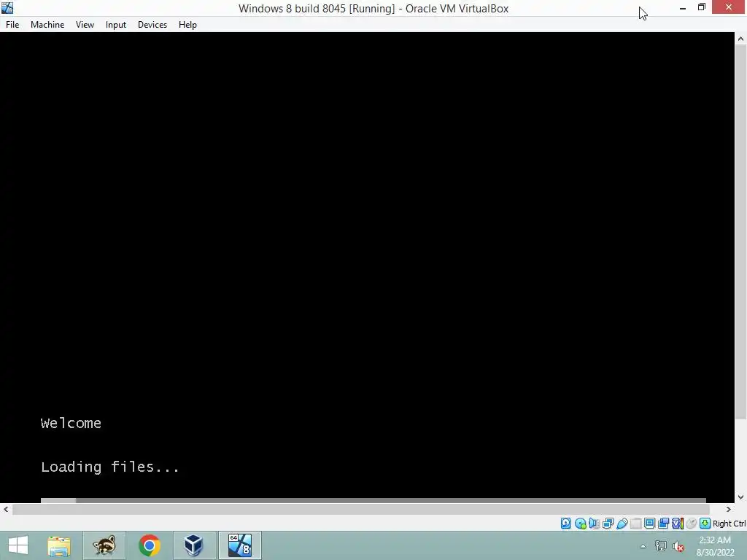Open the network status tray icon
Viewport: 747px width, 560px height.
[660, 546]
